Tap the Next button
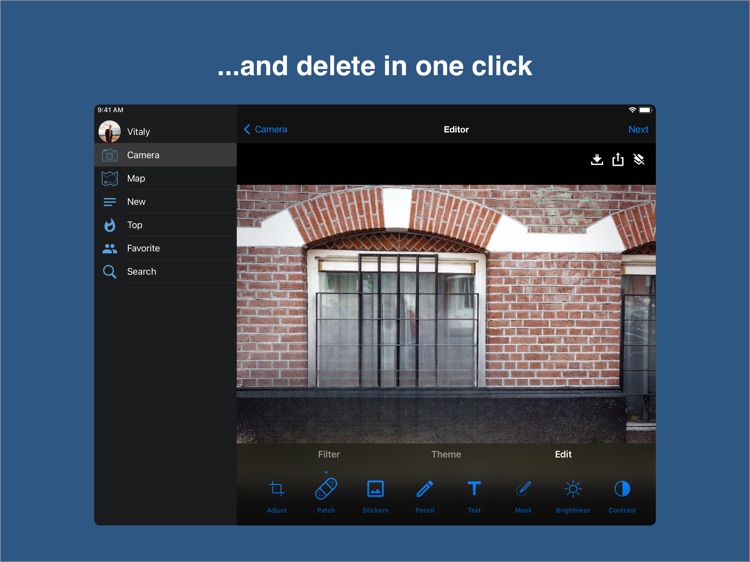 pos(638,130)
